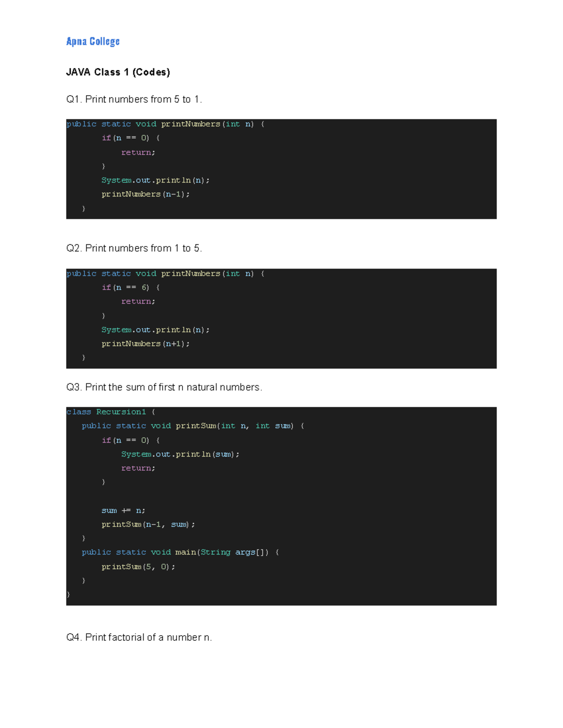This screenshot has height=728, width=563.
Task: Click the printNumbers(n+1) recursive call line
Action: pos(145,344)
